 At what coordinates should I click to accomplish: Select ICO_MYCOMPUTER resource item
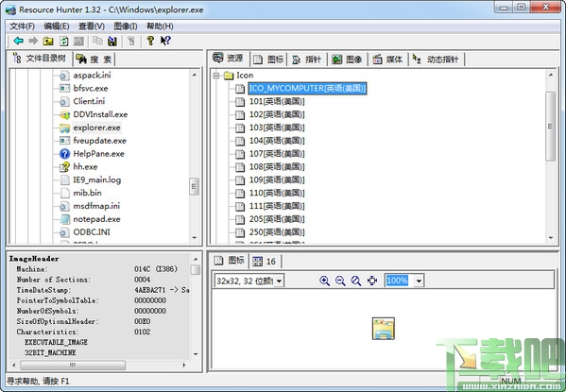307,89
